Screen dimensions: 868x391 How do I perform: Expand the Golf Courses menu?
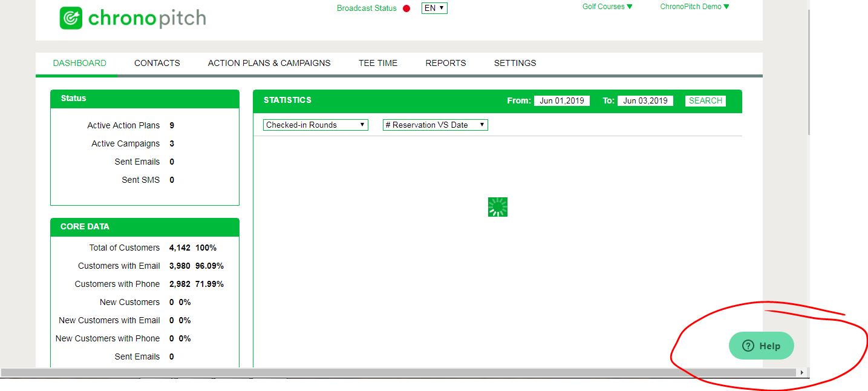click(607, 7)
